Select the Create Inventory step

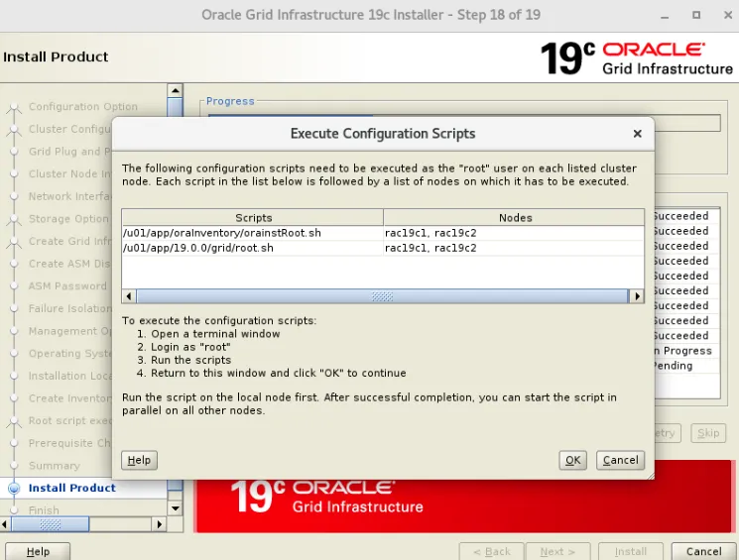(x=69, y=398)
